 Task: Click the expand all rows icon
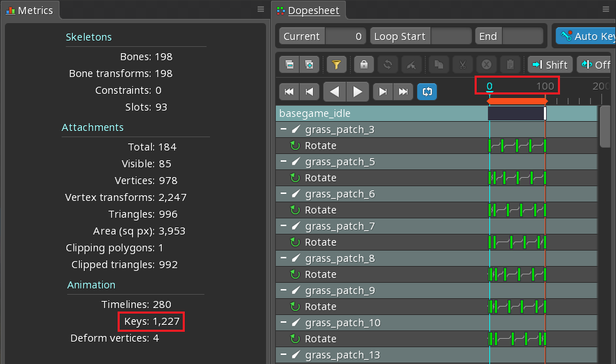309,65
